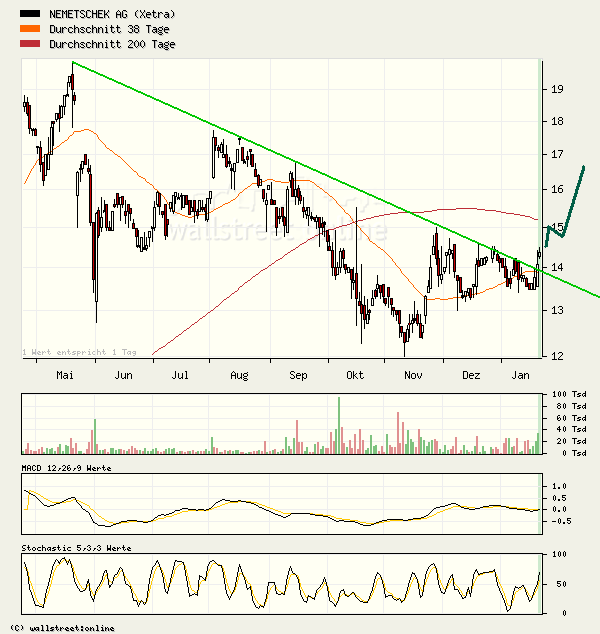Click the 'Jan' month label on time axis

click(x=520, y=375)
